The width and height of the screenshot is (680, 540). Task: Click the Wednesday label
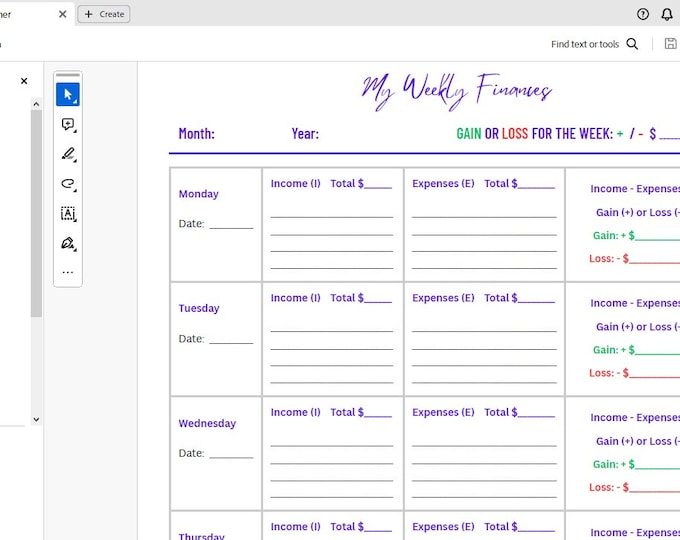207,423
